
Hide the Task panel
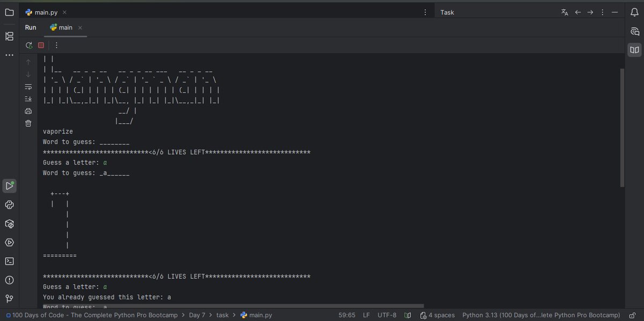(x=614, y=12)
